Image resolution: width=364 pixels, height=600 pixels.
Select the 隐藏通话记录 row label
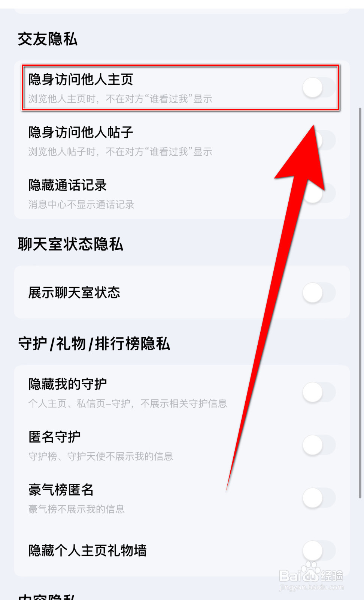coord(68,185)
